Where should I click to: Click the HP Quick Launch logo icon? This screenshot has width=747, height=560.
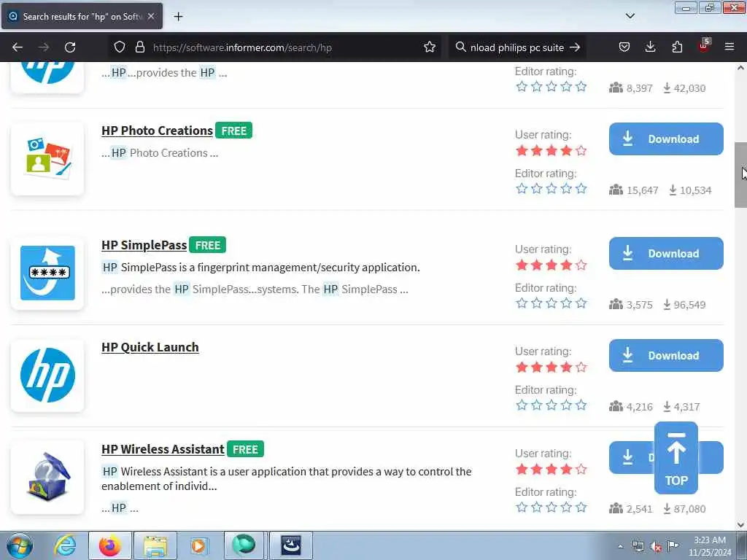[x=47, y=376]
